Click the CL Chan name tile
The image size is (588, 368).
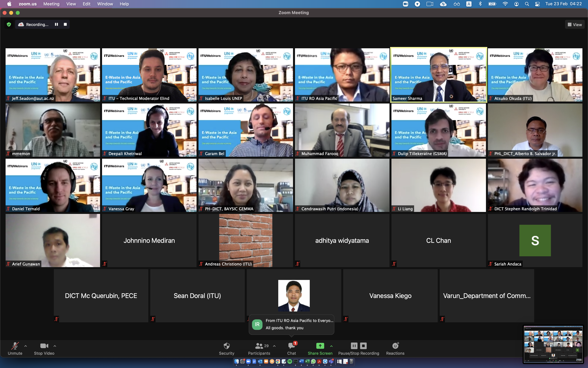tap(439, 241)
